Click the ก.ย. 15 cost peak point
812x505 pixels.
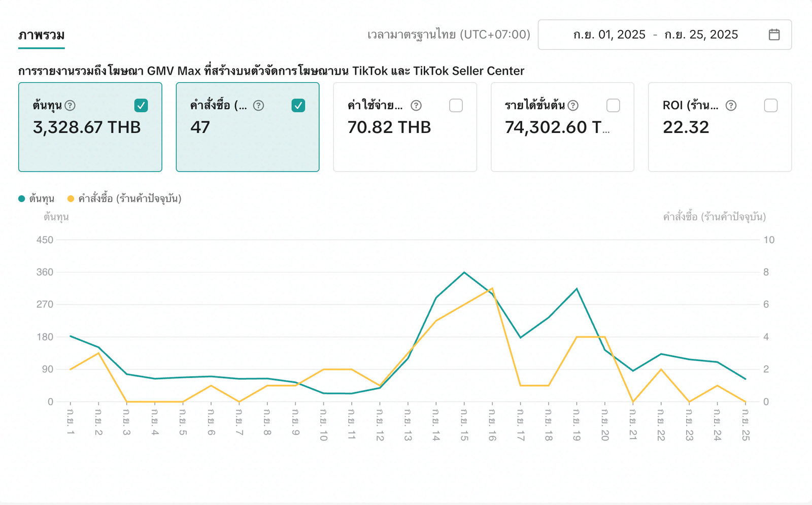(x=464, y=273)
